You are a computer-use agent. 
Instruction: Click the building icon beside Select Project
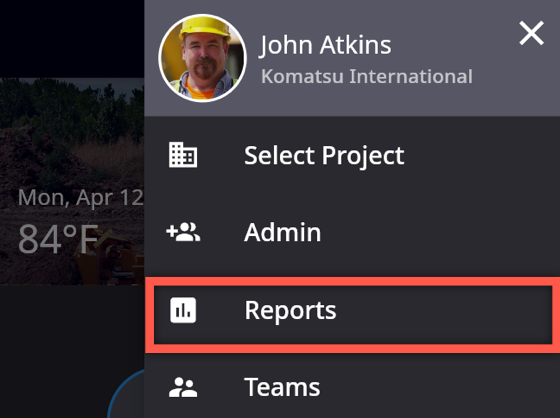[x=183, y=155]
